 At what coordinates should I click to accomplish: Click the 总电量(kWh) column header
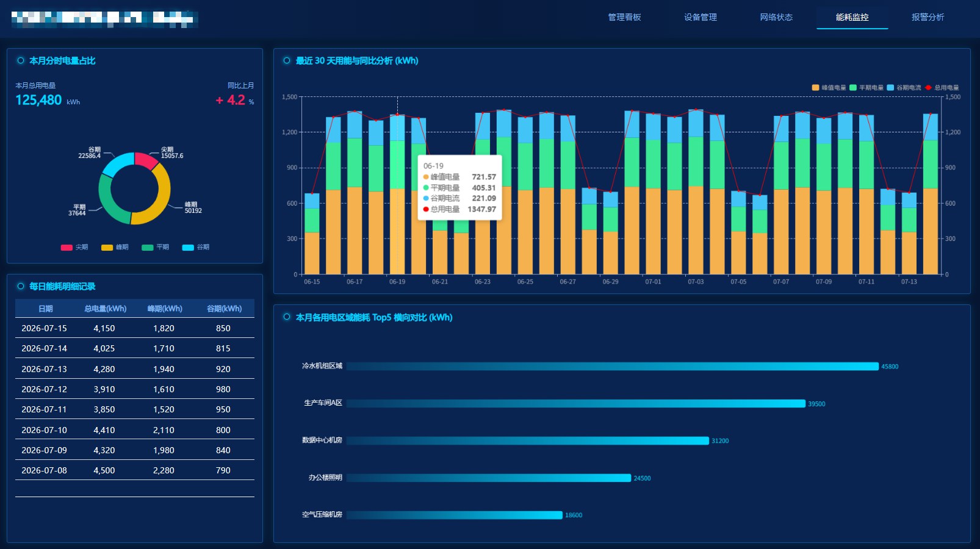[x=106, y=309]
